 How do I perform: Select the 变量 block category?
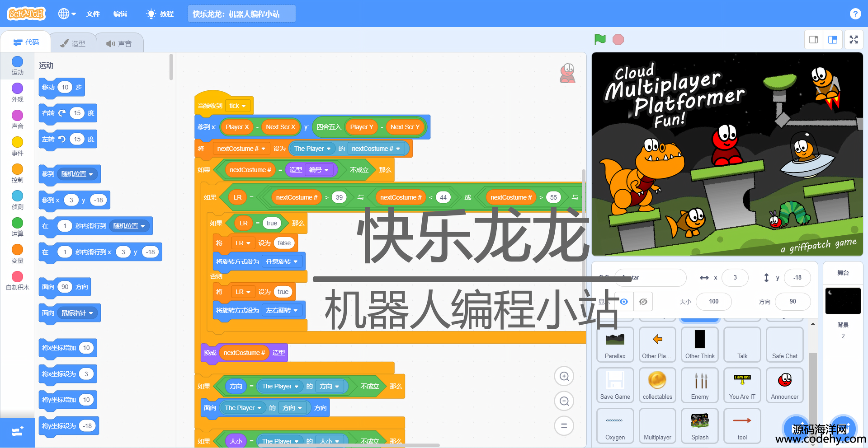coord(18,254)
